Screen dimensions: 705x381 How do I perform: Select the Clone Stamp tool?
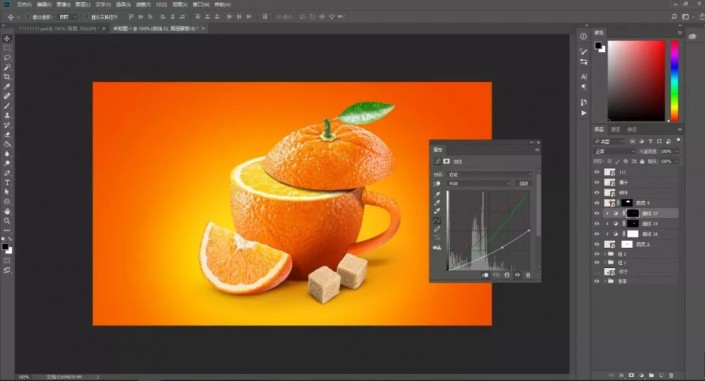[x=7, y=115]
